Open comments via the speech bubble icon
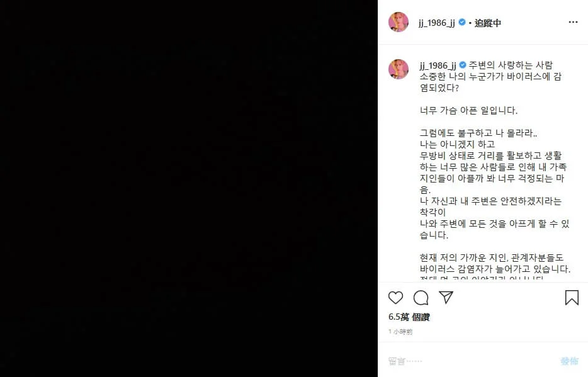 (421, 298)
